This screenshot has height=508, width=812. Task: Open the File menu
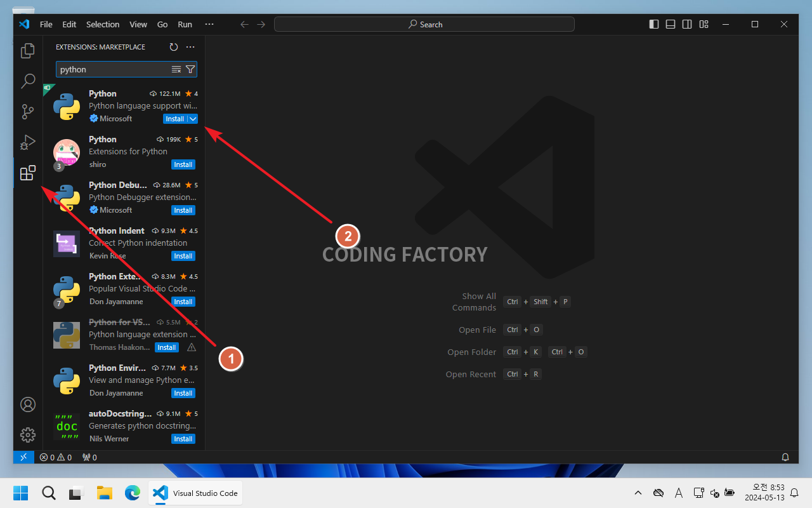[46, 24]
